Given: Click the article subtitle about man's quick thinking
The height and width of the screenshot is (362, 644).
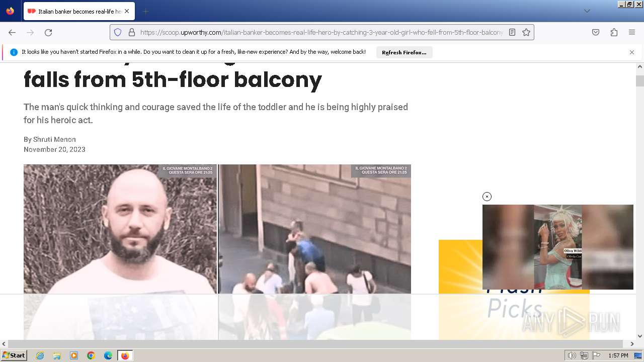Looking at the screenshot, I should pos(216,114).
